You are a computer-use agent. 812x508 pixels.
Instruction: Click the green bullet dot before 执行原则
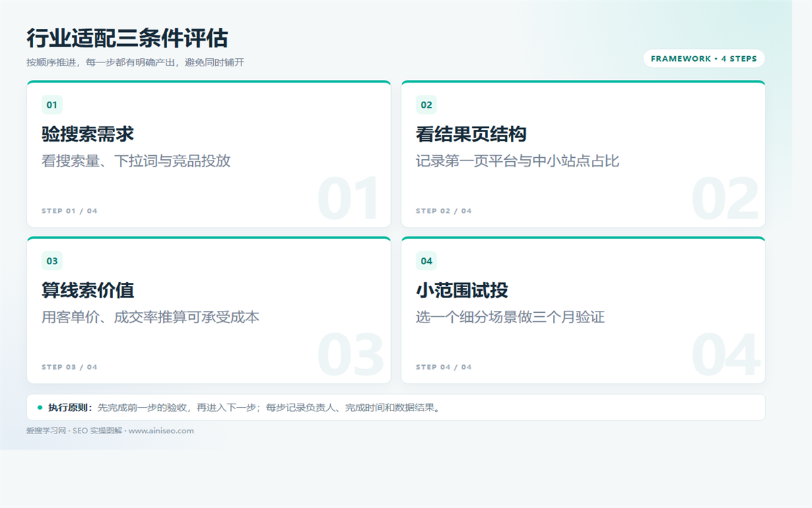40,408
